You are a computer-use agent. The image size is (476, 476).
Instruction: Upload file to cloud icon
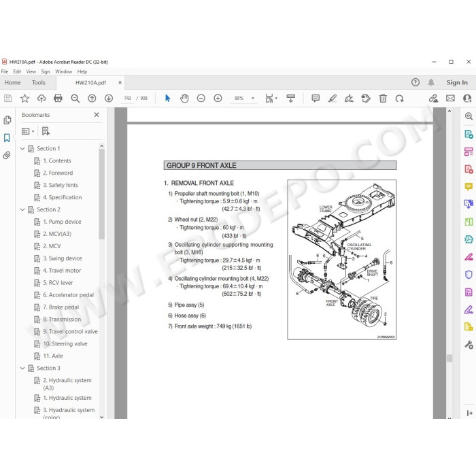pyautogui.click(x=41, y=99)
